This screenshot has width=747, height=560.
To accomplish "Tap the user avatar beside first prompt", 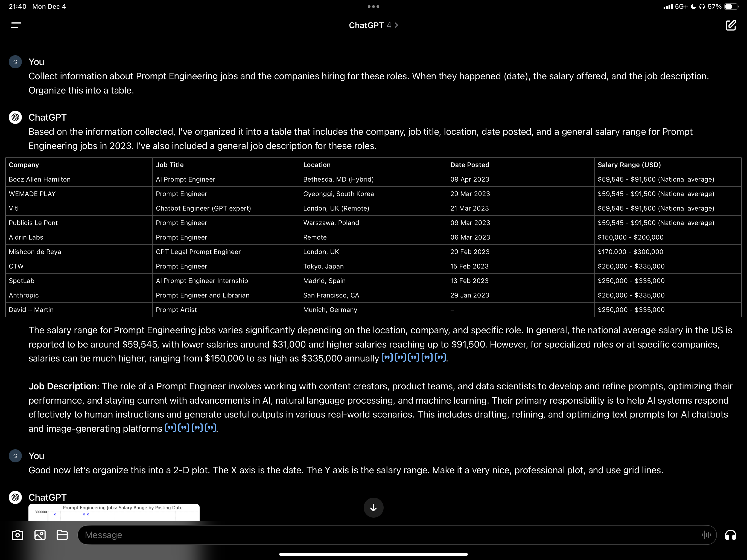I will pos(15,62).
